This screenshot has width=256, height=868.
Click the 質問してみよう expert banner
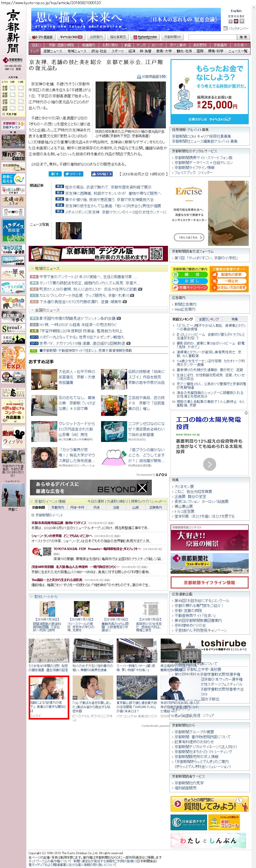pyautogui.click(x=209, y=804)
